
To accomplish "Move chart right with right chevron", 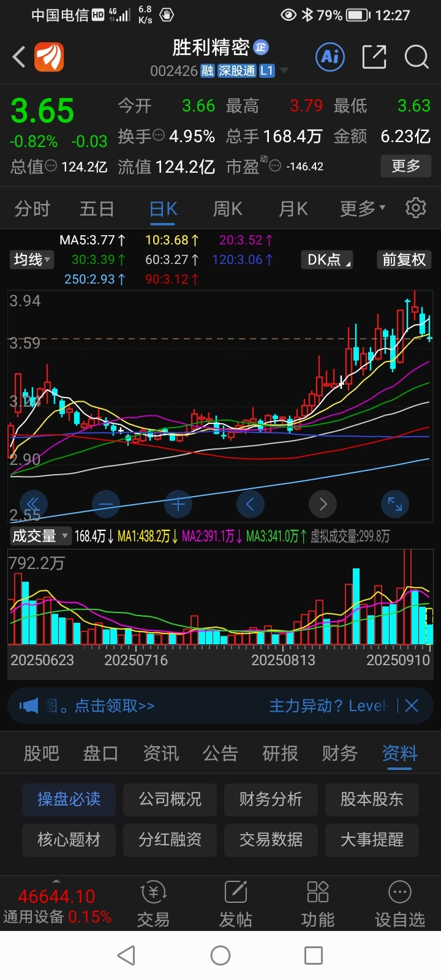I will coord(323,504).
